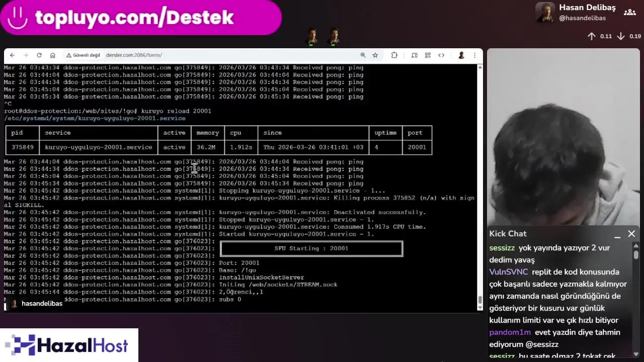This screenshot has height=362, width=644.
Task: Click the 'Port: 20001' log line
Action: point(239,263)
